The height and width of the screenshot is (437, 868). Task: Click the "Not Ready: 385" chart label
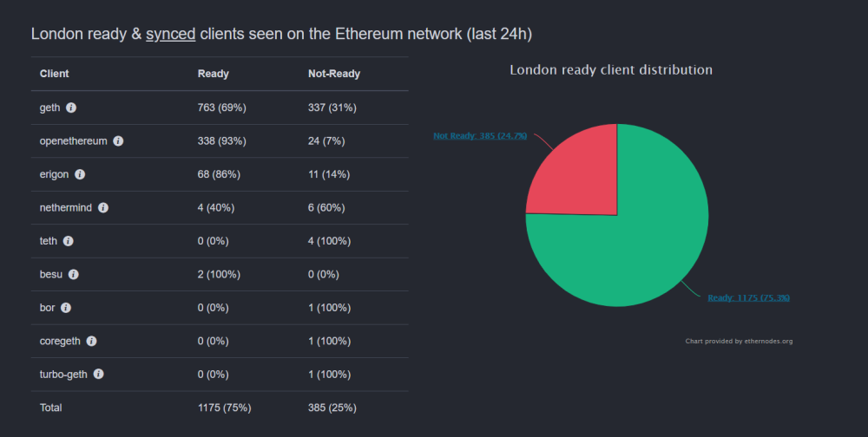click(x=480, y=135)
